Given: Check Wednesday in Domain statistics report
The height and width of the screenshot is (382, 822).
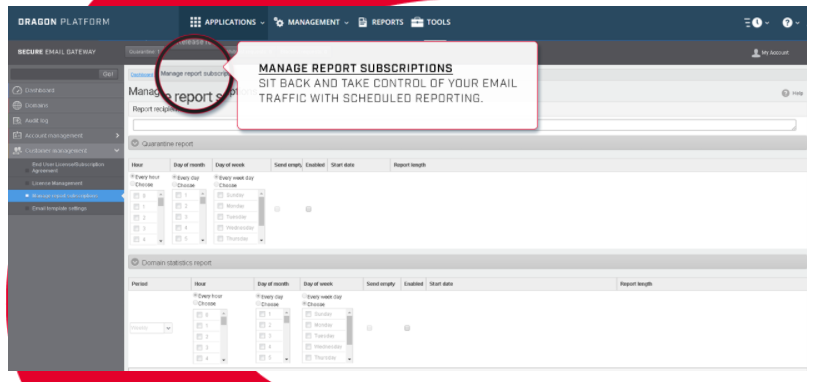Looking at the screenshot, I should click(308, 347).
